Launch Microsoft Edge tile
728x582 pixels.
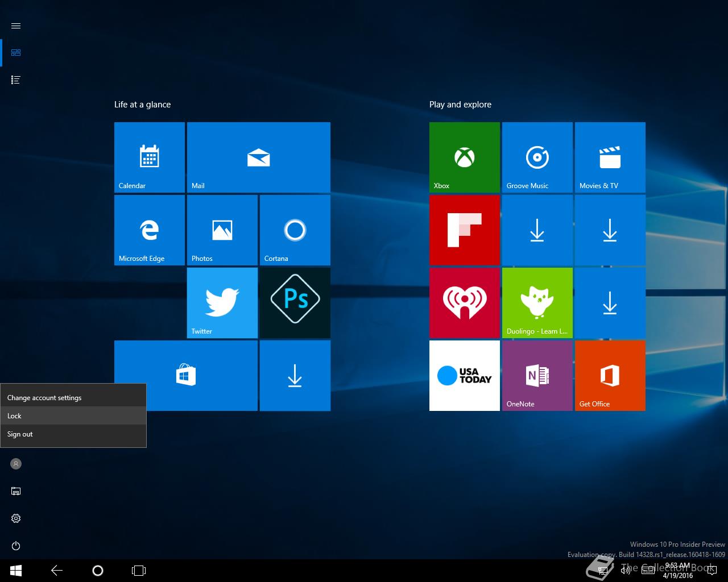pos(150,230)
